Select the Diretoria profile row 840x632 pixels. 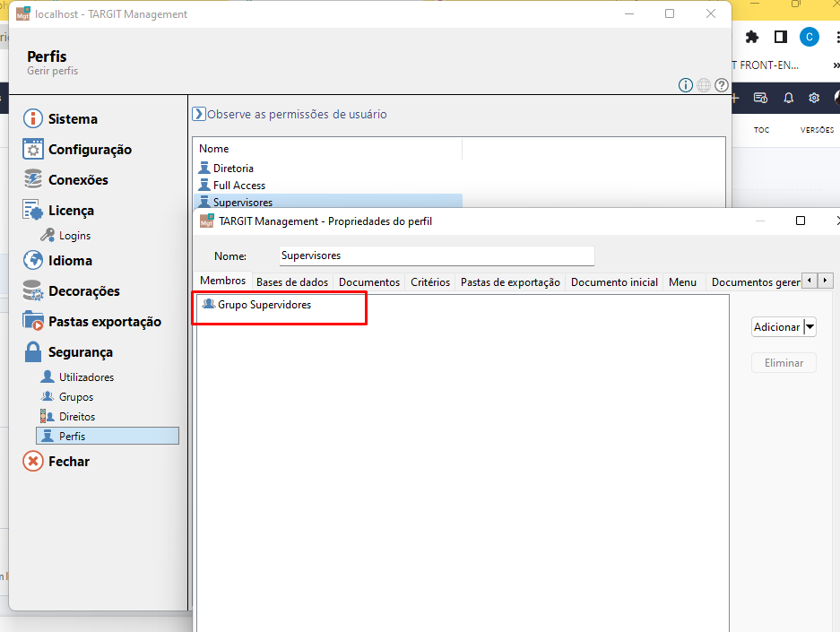(327, 169)
